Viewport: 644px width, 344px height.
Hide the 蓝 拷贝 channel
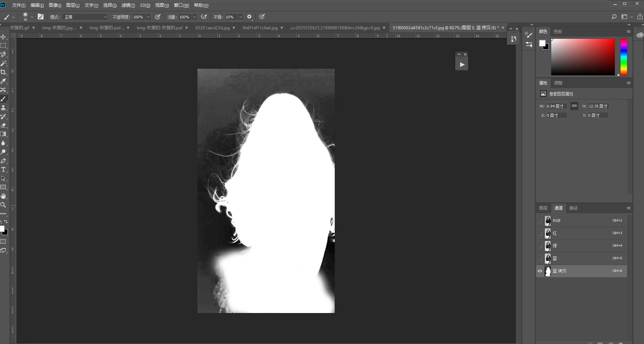[x=540, y=271]
